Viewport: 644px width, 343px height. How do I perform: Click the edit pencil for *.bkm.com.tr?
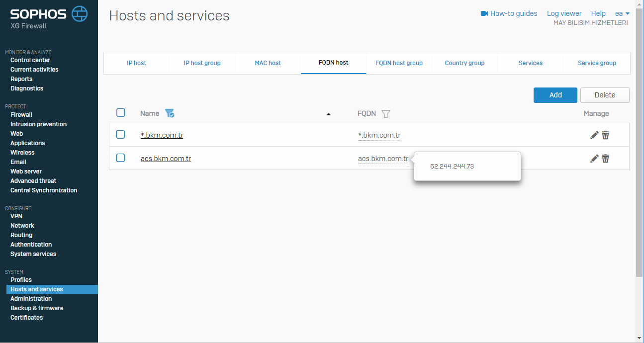(594, 135)
